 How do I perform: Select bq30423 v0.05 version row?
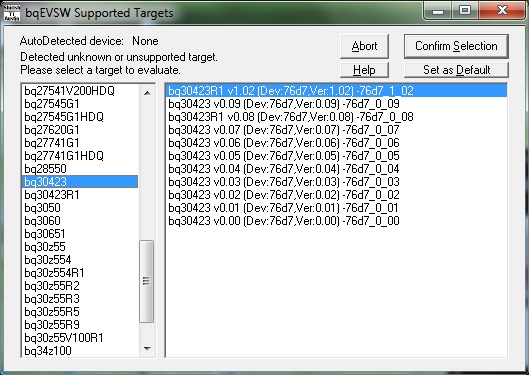tap(336, 156)
